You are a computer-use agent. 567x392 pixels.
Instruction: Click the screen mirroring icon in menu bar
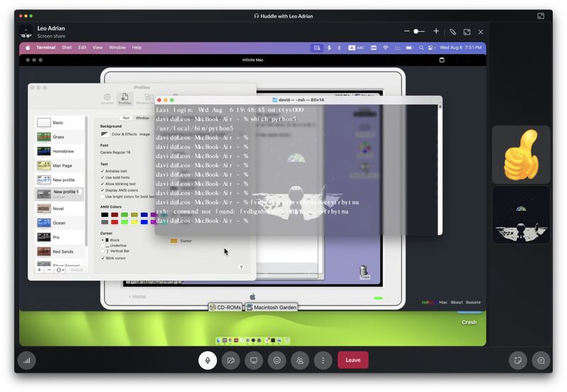(317, 47)
